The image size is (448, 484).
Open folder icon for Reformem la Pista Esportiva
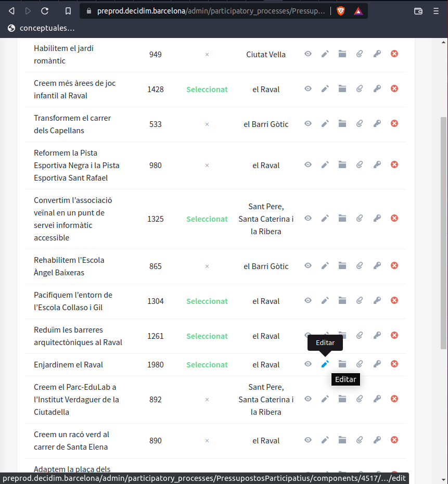[342, 165]
